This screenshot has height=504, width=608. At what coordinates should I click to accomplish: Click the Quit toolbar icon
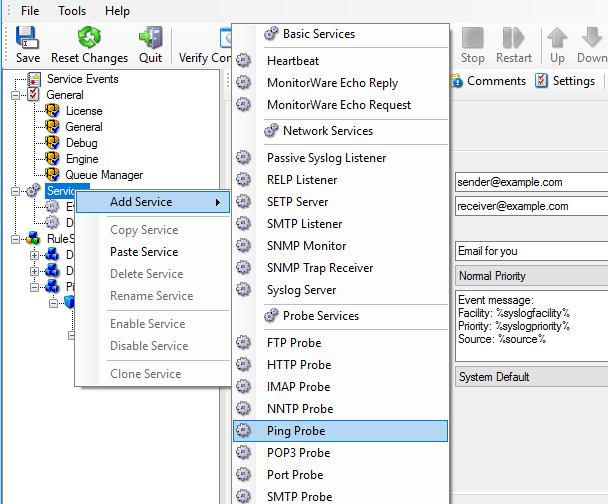pos(151,39)
